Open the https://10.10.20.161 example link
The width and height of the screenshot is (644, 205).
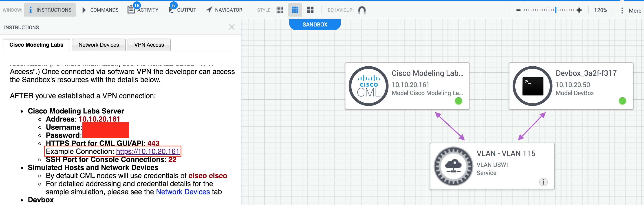pyautogui.click(x=148, y=151)
